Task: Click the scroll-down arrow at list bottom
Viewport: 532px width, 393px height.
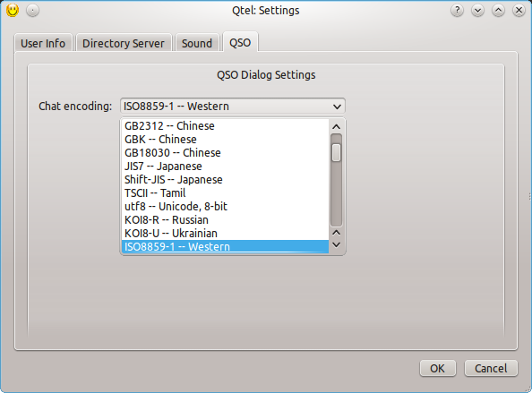Action: [x=336, y=244]
